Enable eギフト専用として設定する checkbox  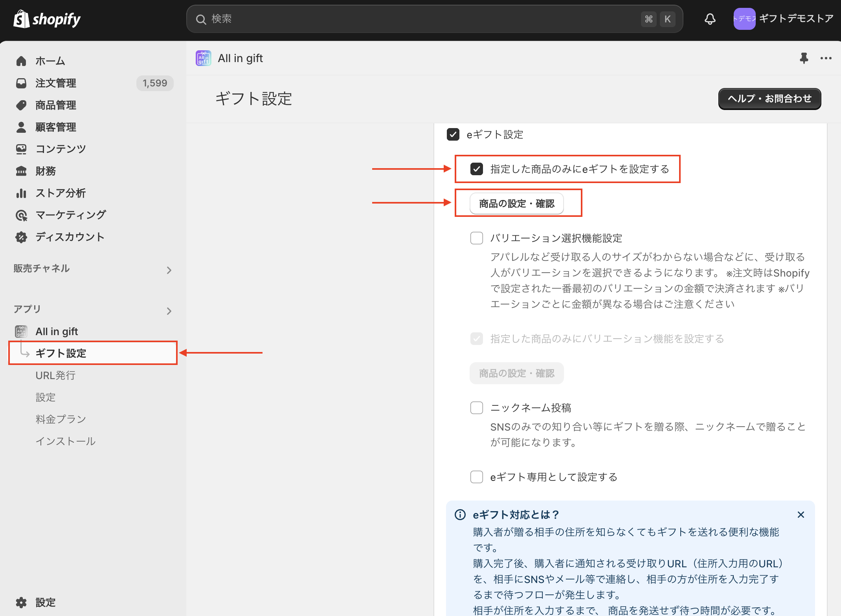pos(477,477)
